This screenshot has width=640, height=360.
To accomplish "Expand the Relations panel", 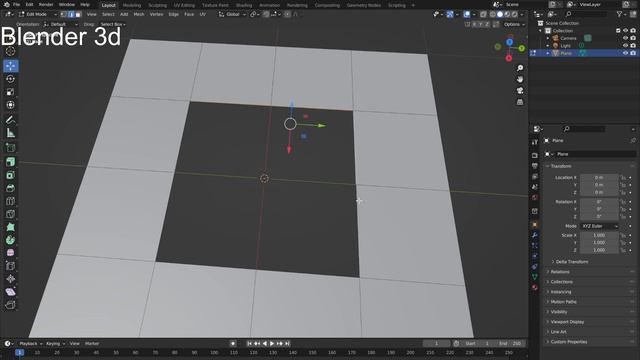I will [x=560, y=272].
